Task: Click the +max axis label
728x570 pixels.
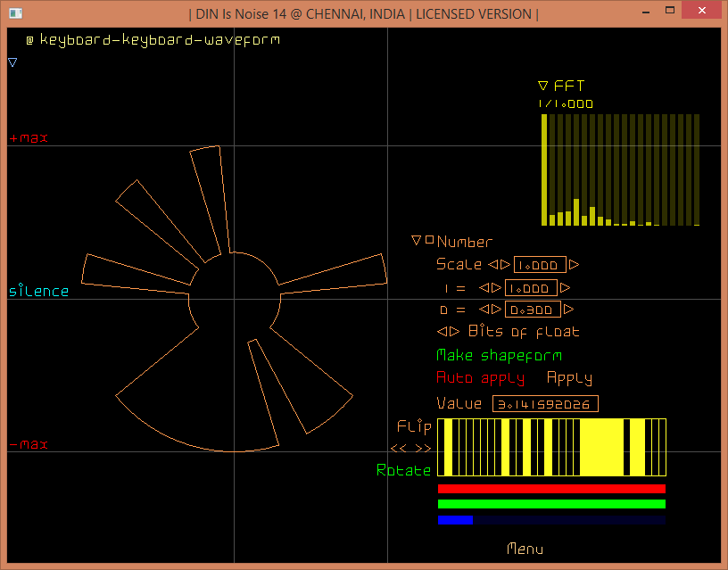Action: pyautogui.click(x=29, y=138)
